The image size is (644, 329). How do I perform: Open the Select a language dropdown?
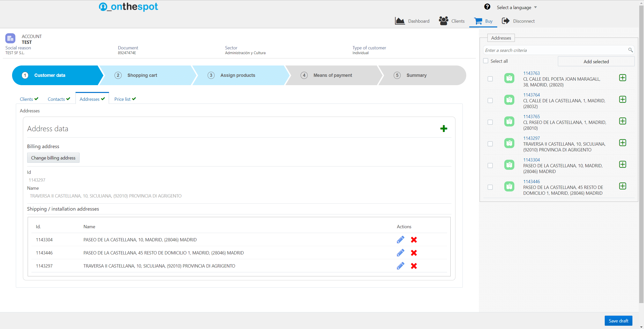pos(517,8)
